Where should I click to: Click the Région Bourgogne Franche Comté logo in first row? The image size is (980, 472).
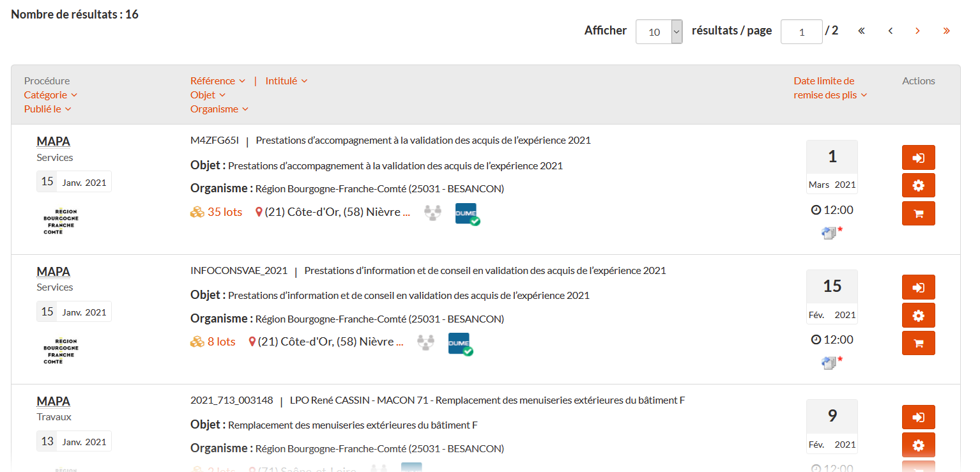(x=59, y=222)
